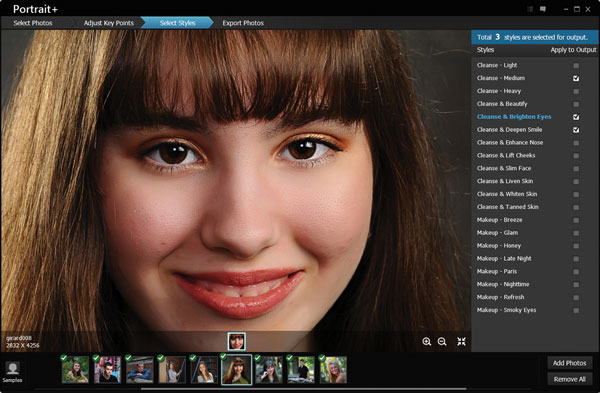The width and height of the screenshot is (600, 393).
Task: Click the Remove All button
Action: coord(569,379)
